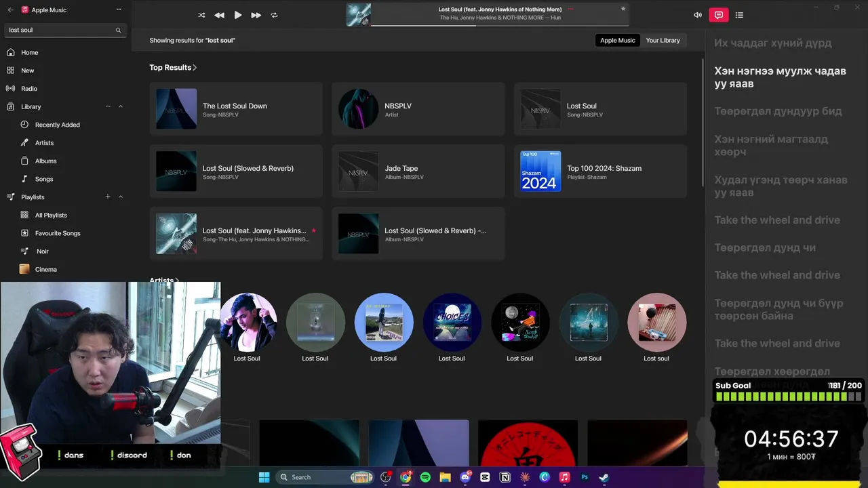Open Top 100 2024: Shazam playlist
This screenshot has height=488, width=868.
pyautogui.click(x=601, y=171)
